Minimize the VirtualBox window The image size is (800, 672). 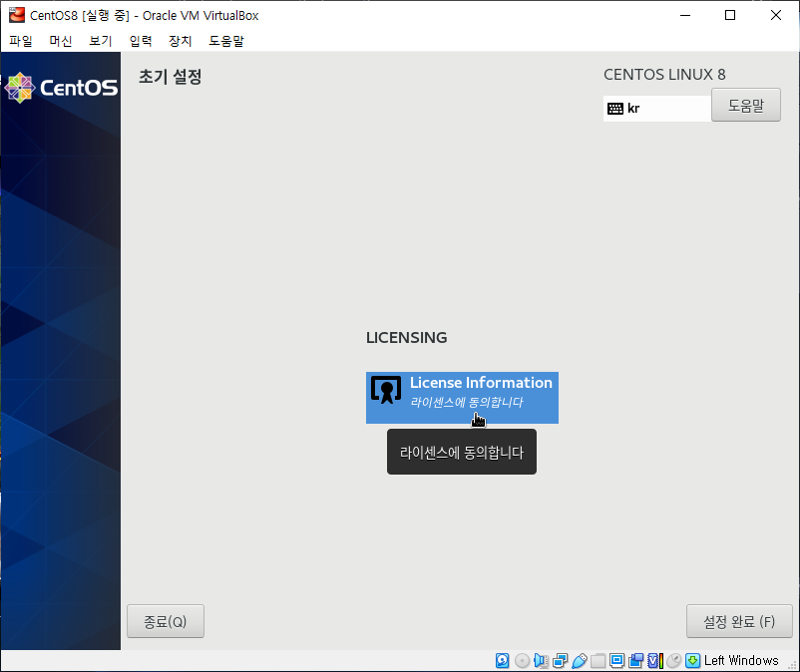685,15
